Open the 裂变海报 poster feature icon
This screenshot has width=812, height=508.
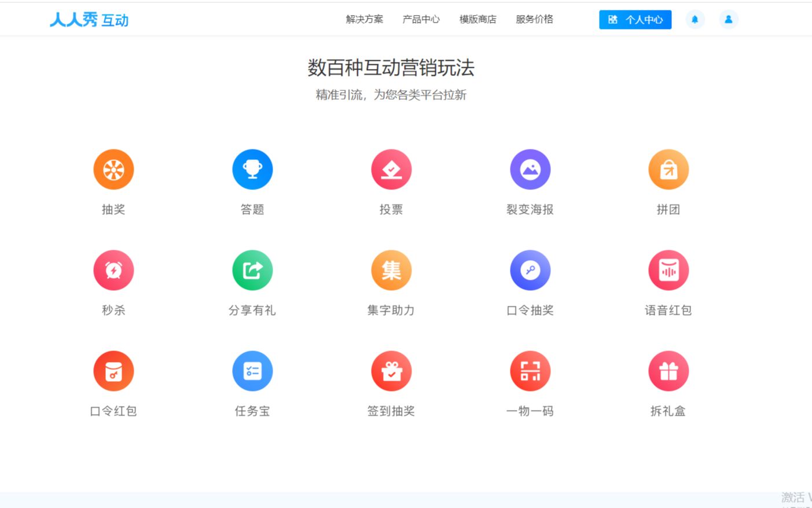click(530, 169)
